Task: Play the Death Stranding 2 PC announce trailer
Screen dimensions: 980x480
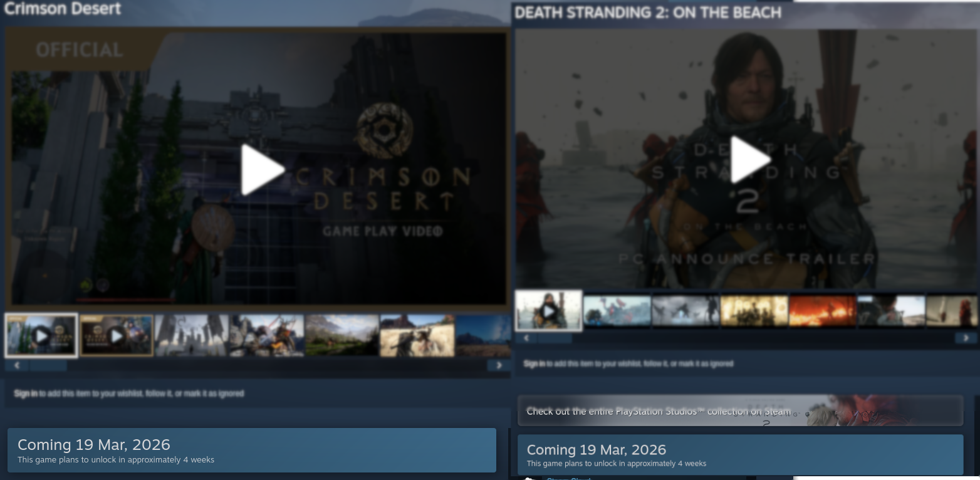Action: click(751, 159)
